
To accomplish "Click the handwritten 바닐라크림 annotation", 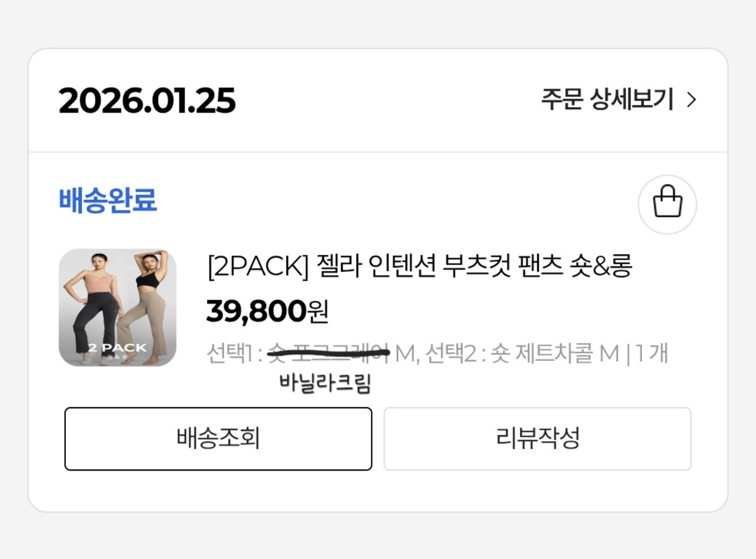I will click(x=325, y=383).
